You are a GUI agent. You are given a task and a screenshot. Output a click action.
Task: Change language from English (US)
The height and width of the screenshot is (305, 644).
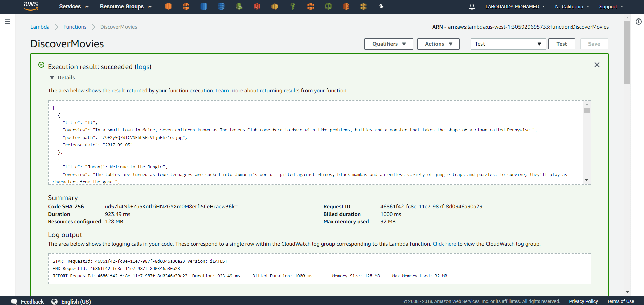(76, 301)
